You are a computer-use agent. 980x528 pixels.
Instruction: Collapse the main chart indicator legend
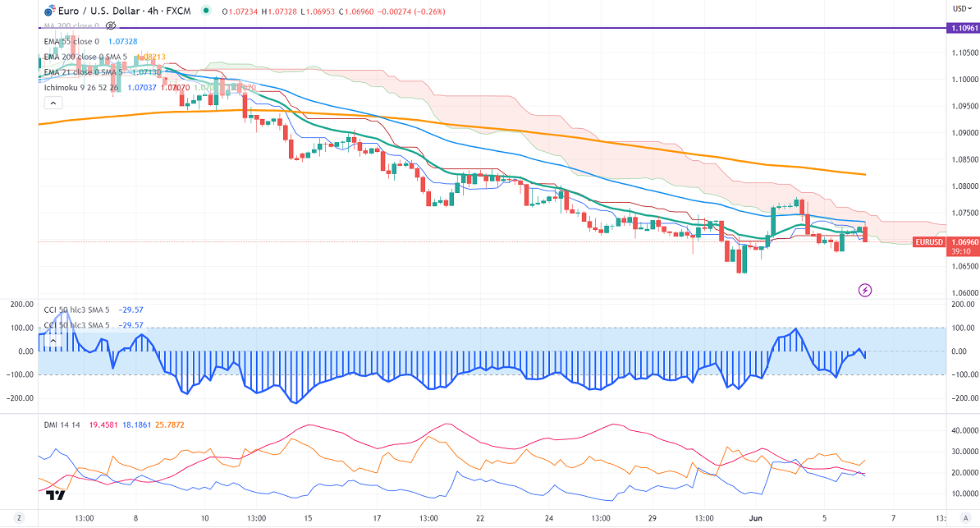(x=53, y=103)
